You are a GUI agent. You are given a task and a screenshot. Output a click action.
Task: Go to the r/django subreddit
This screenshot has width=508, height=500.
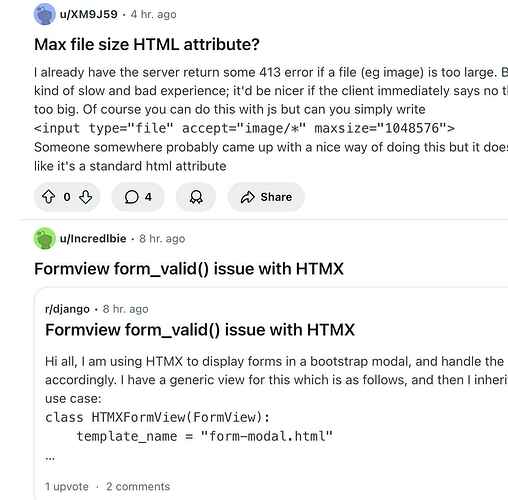click(67, 309)
